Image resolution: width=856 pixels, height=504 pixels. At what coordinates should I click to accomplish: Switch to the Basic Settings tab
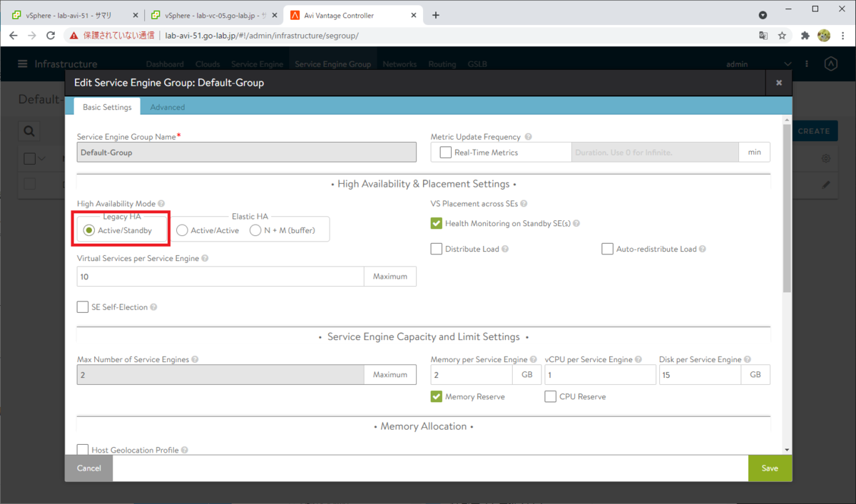tap(107, 107)
